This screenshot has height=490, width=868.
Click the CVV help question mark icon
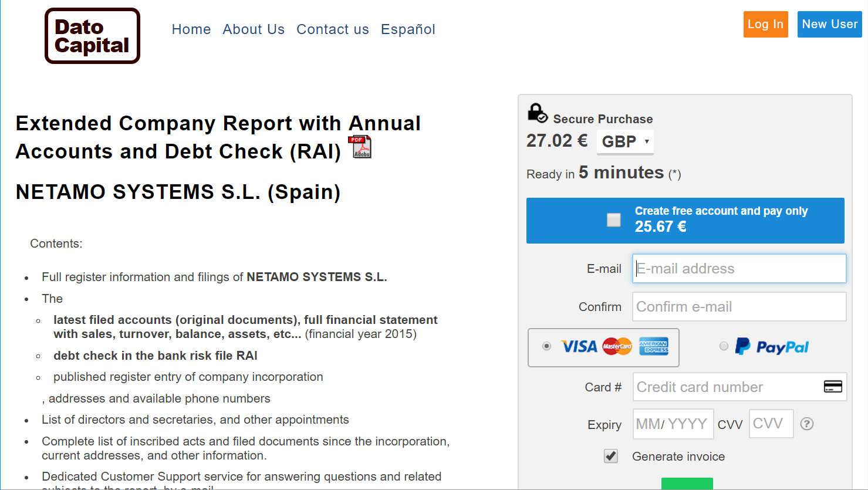(x=807, y=424)
